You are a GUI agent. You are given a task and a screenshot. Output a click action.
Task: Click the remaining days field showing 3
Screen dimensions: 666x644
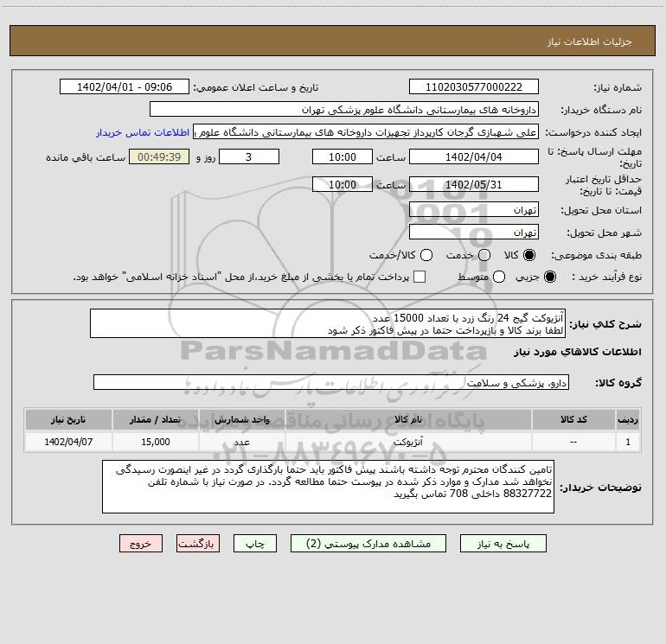pyautogui.click(x=249, y=157)
